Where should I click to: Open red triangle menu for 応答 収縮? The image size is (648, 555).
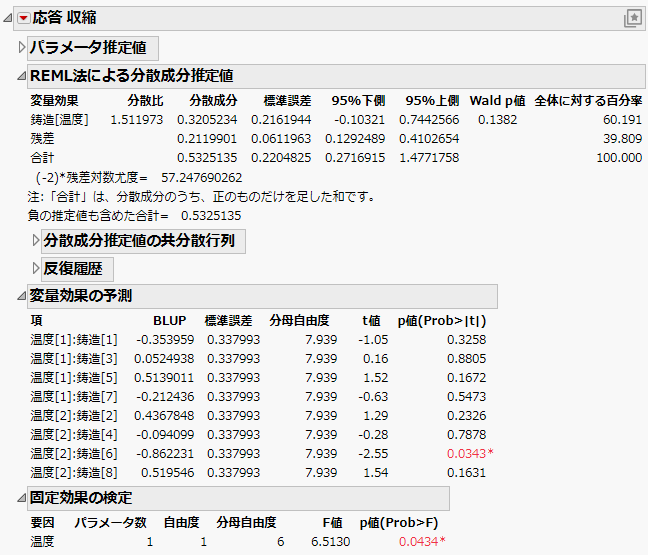click(x=24, y=18)
